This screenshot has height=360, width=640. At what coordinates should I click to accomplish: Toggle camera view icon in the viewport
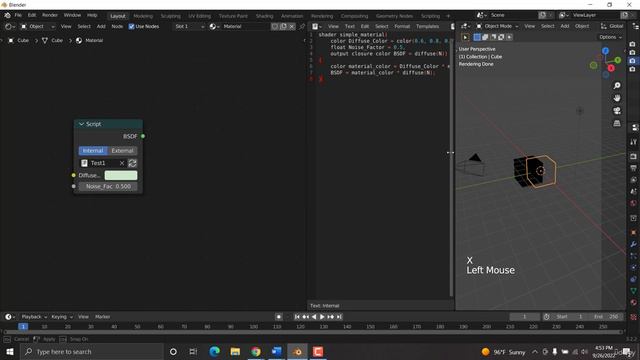point(617,111)
